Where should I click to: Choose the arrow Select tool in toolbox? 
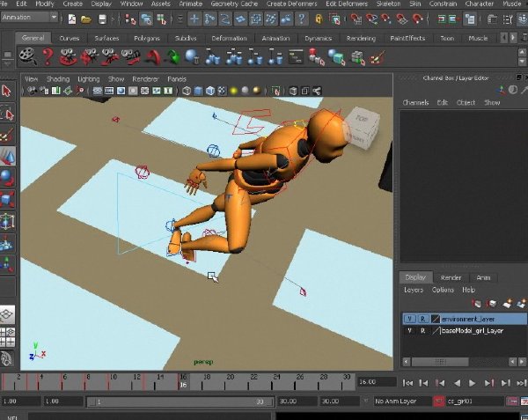point(7,91)
